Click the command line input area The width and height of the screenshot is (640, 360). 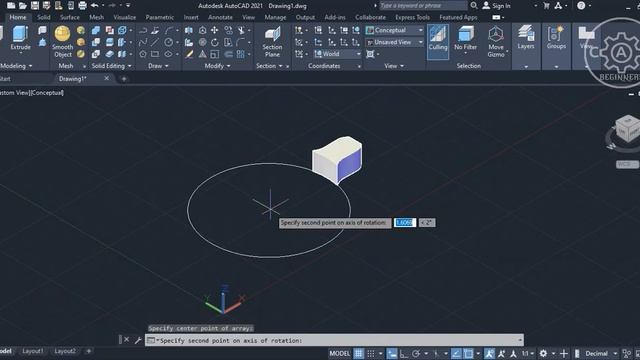[x=334, y=340]
